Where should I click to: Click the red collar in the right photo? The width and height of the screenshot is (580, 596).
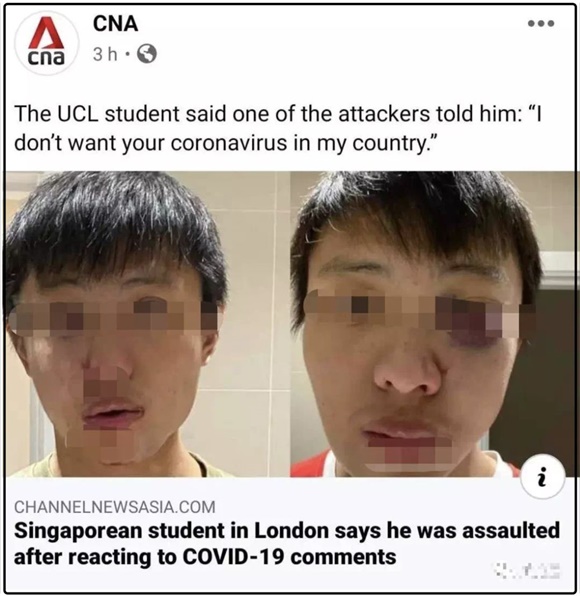(x=310, y=464)
